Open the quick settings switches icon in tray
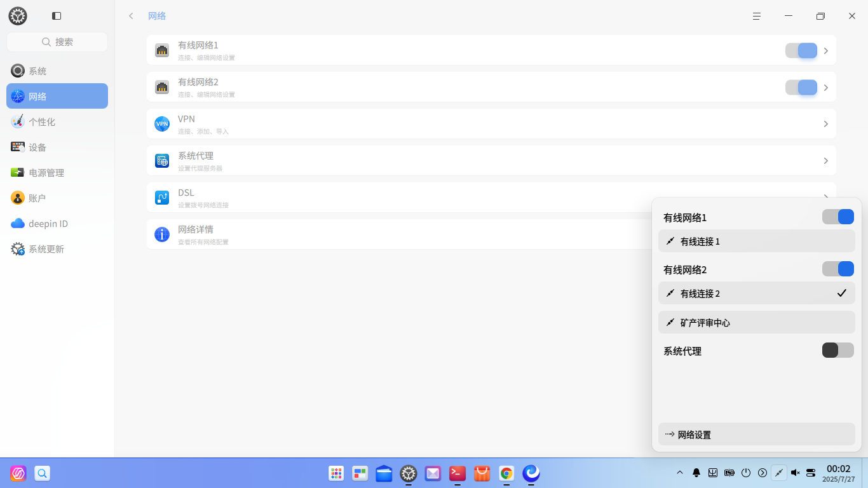868x488 pixels. pos(811,473)
